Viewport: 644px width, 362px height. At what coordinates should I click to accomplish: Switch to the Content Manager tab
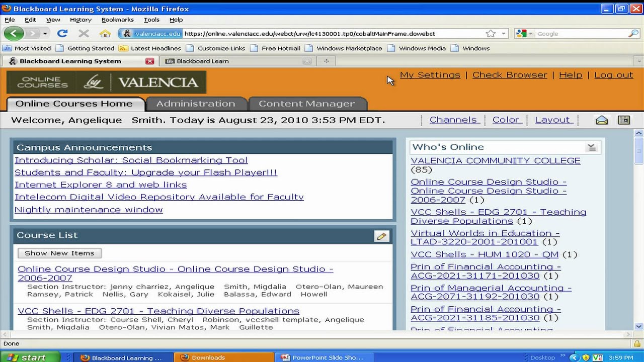pos(307,104)
